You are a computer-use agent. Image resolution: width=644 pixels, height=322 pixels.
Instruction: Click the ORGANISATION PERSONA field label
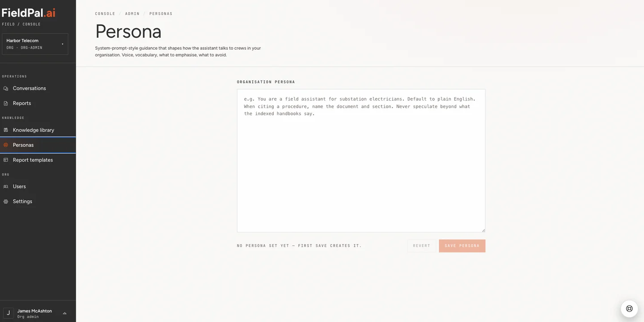pyautogui.click(x=266, y=82)
